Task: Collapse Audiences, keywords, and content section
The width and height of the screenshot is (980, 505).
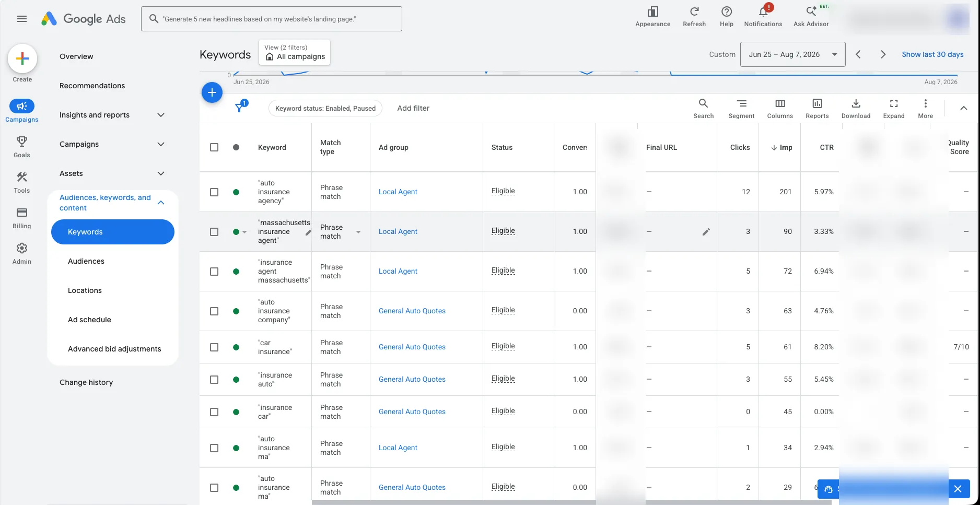Action: coord(161,203)
